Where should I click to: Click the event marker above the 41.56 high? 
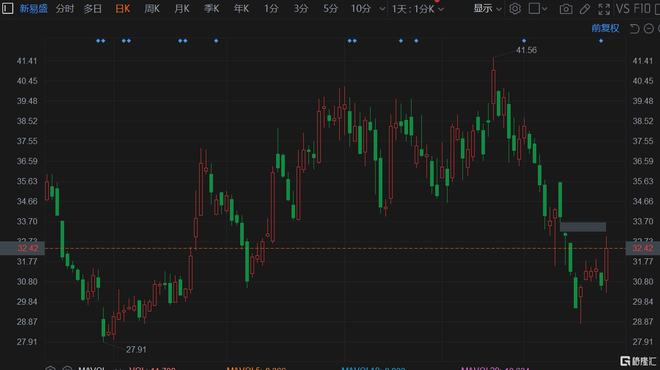click(x=524, y=41)
